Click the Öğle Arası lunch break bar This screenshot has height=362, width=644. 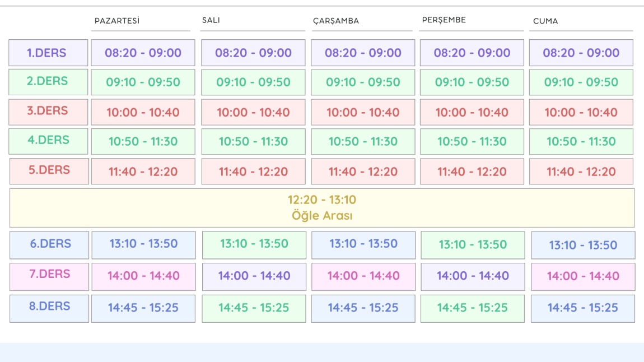[322, 207]
